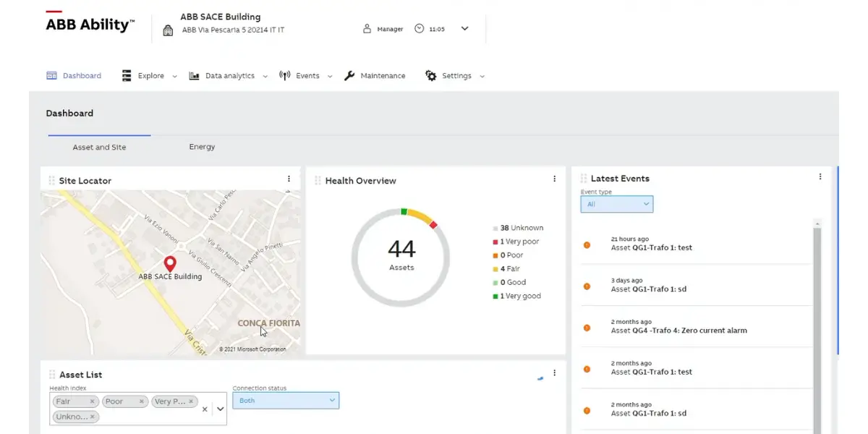This screenshot has height=434, width=868.
Task: Click the Maintenance wrench icon
Action: 349,75
